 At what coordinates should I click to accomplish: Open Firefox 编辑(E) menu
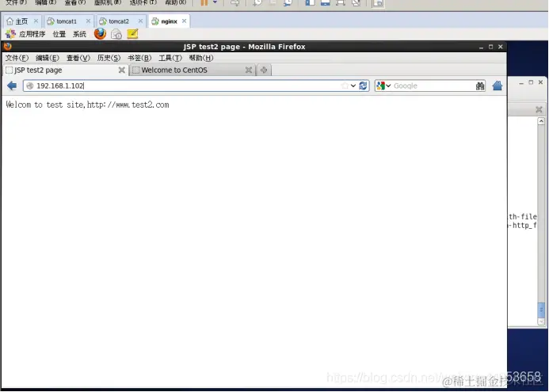tap(48, 58)
